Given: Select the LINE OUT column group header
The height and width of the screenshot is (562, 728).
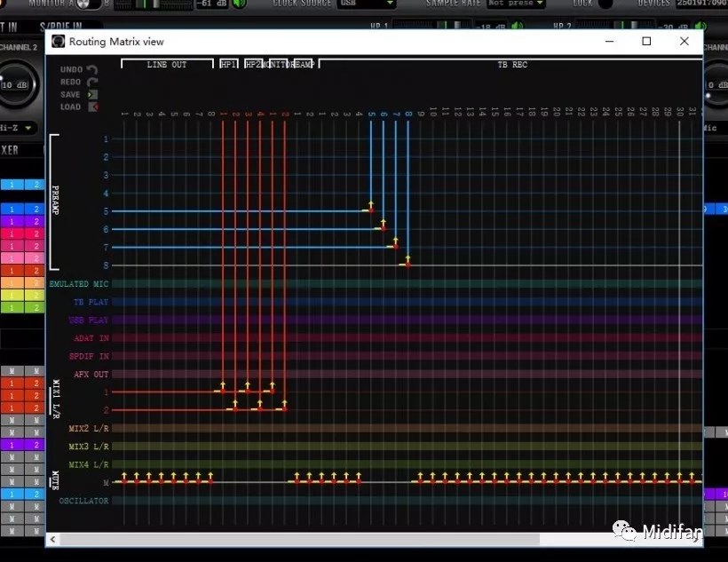Looking at the screenshot, I should [x=167, y=64].
